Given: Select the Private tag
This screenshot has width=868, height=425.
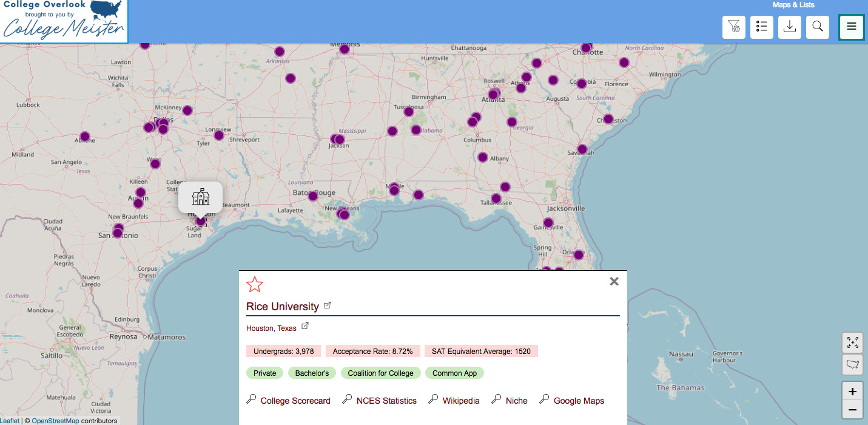Looking at the screenshot, I should tap(264, 373).
